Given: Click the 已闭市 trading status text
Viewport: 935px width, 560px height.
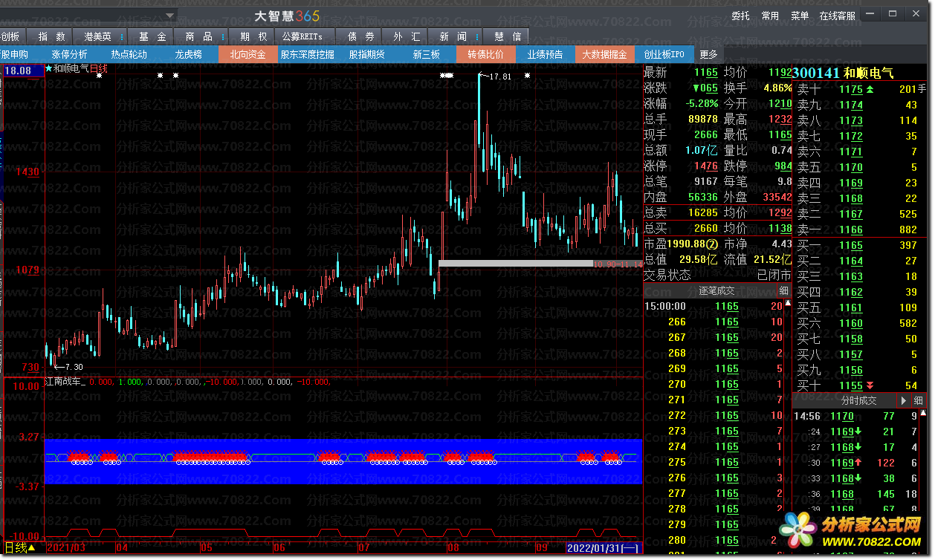Looking at the screenshot, I should click(774, 275).
